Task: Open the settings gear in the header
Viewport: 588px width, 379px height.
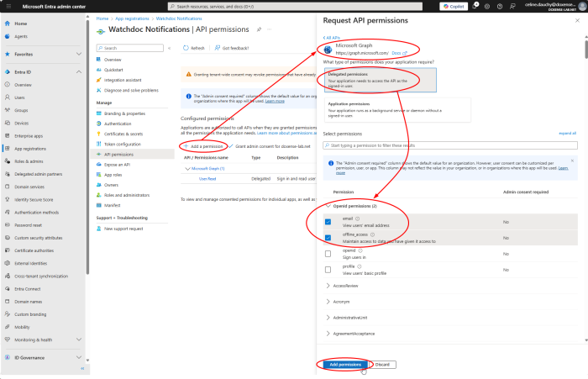Action: pyautogui.click(x=487, y=5)
